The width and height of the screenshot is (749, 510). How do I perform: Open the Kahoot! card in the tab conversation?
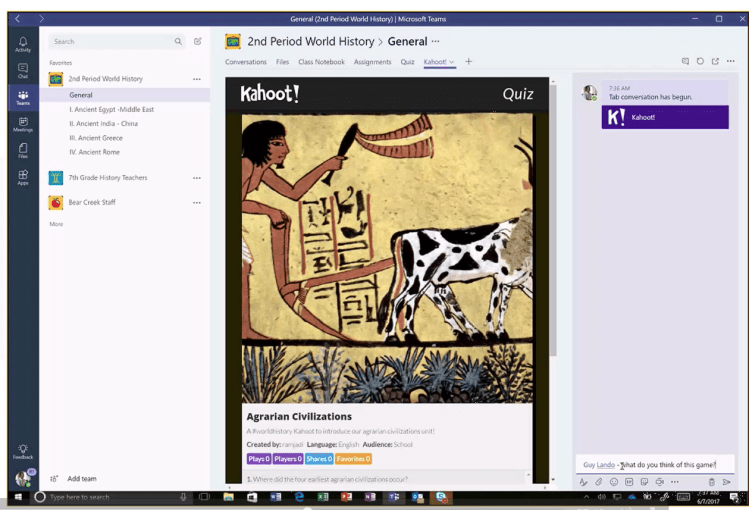pyautogui.click(x=665, y=117)
